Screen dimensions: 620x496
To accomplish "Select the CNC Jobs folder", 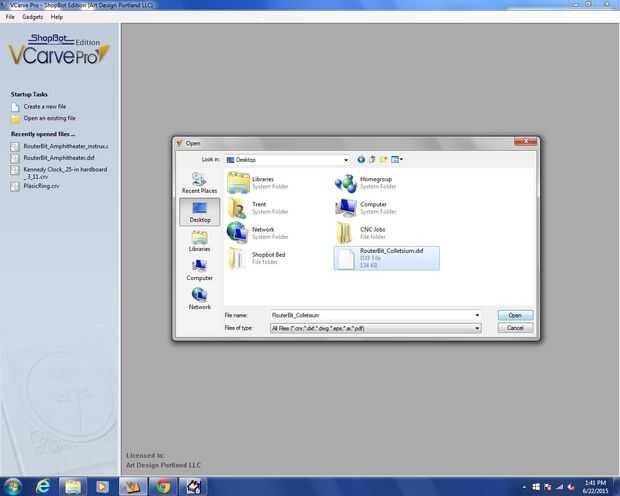I will point(361,233).
